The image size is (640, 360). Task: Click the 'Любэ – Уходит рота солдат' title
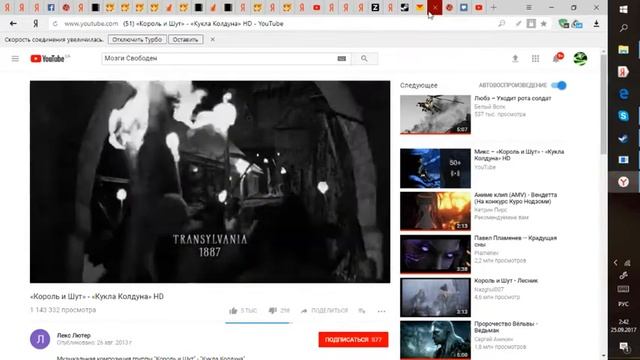(x=513, y=98)
